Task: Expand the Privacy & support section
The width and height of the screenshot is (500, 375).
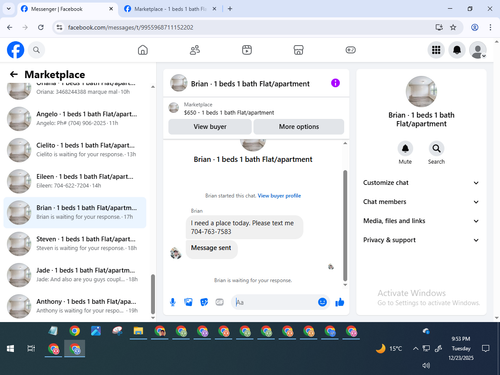Action: pyautogui.click(x=421, y=240)
